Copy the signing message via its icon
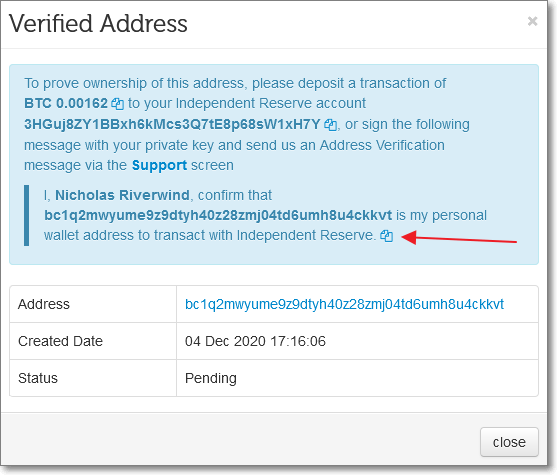The height and width of the screenshot is (475, 557). (x=386, y=236)
